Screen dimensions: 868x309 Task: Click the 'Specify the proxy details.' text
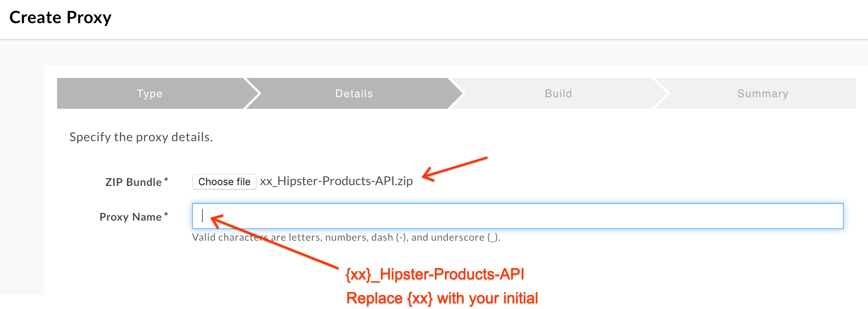141,137
